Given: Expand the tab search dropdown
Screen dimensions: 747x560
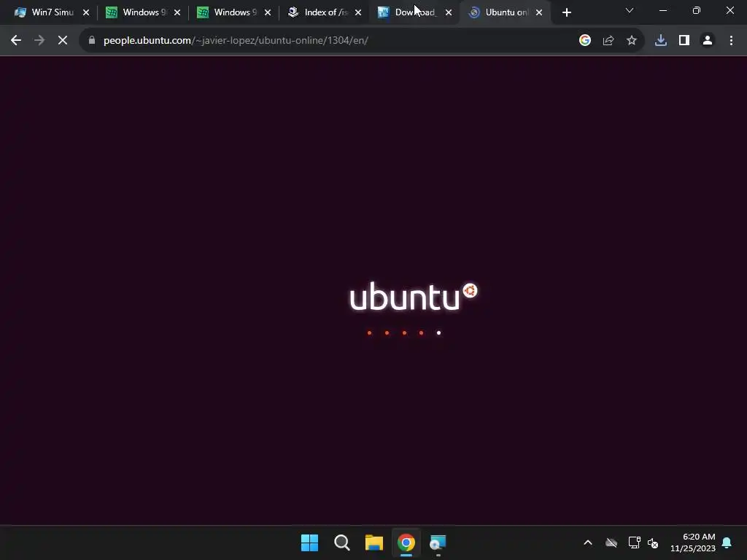Looking at the screenshot, I should point(630,10).
